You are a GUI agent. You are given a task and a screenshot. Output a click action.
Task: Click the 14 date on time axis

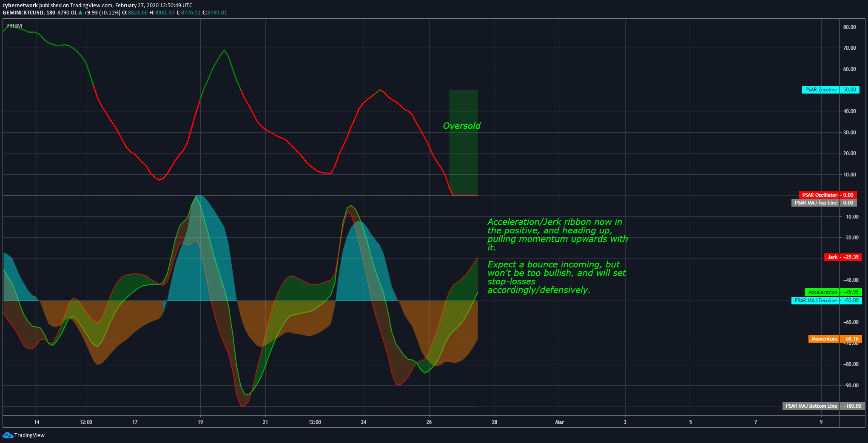(37, 422)
